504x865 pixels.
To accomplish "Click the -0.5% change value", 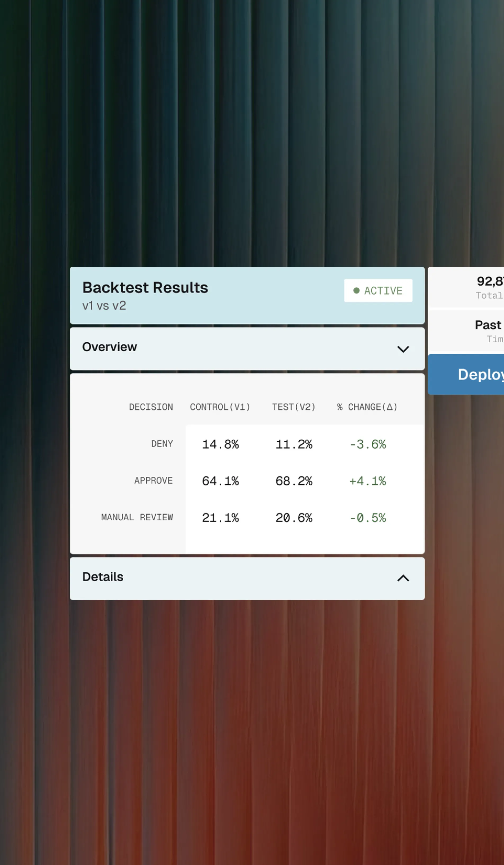I will point(368,518).
